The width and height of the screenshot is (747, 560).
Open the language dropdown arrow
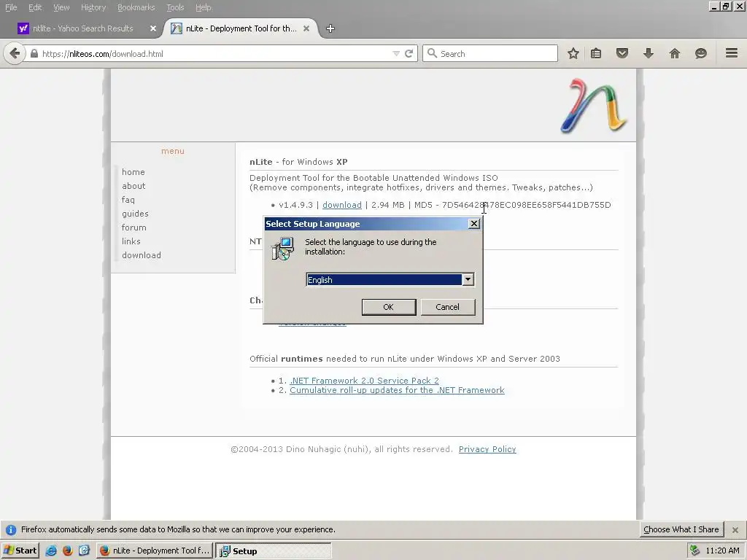tap(468, 279)
